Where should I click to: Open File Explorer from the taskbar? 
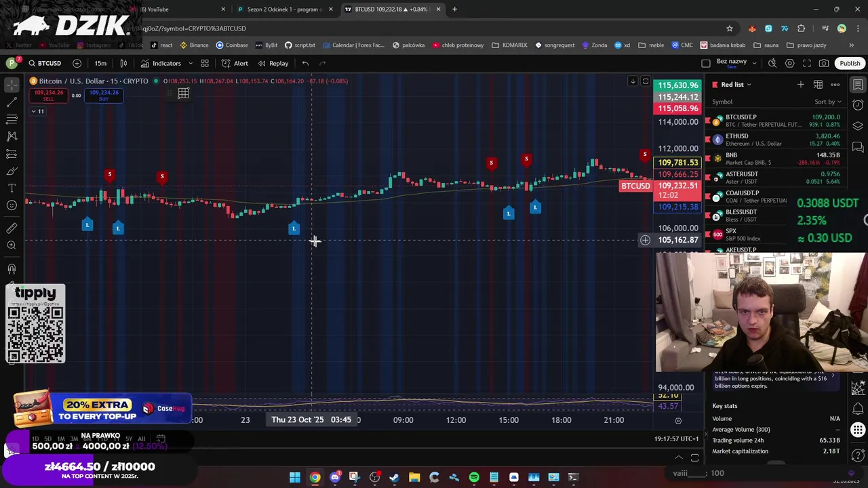[414, 477]
